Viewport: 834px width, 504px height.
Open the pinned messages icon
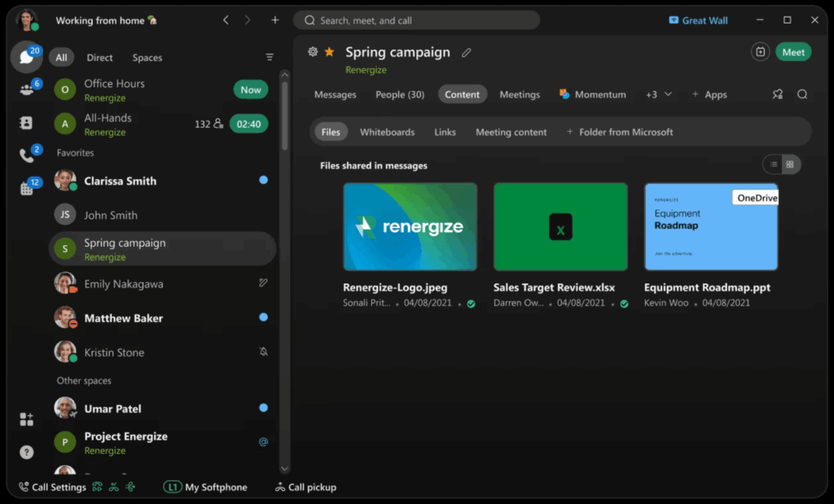click(x=778, y=94)
